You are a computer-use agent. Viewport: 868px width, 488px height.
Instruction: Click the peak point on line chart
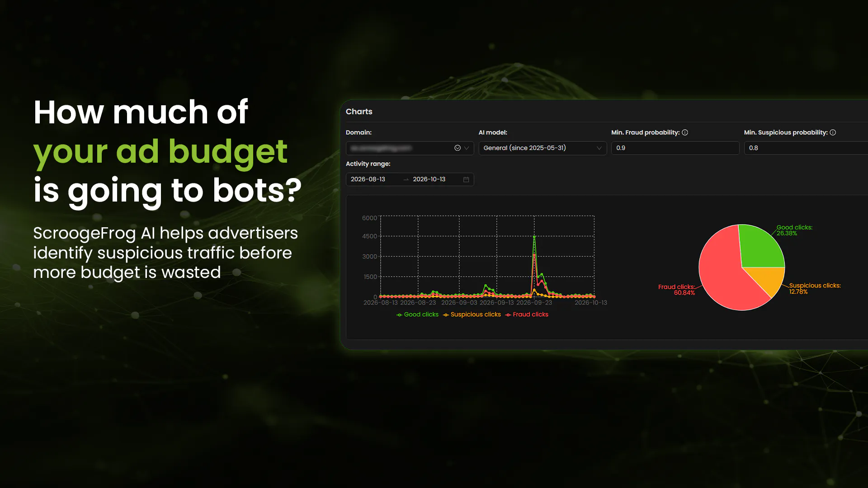[534, 236]
